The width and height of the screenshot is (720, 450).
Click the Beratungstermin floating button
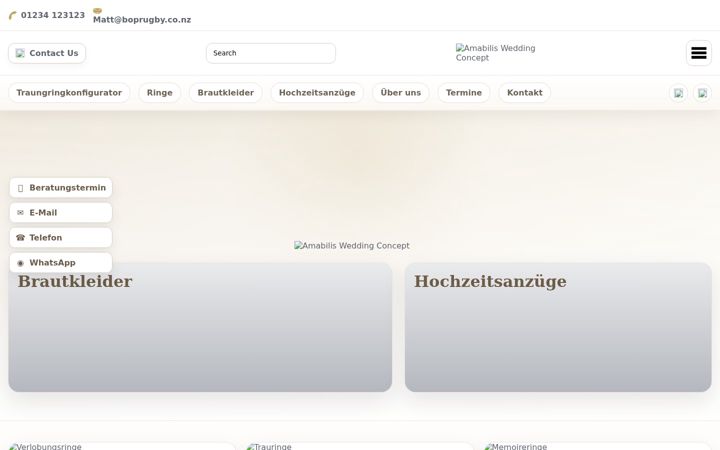pyautogui.click(x=61, y=188)
